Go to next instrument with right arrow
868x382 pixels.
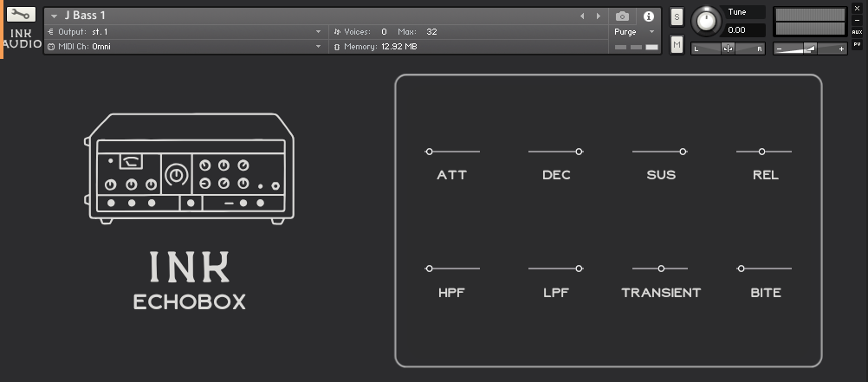(598, 16)
